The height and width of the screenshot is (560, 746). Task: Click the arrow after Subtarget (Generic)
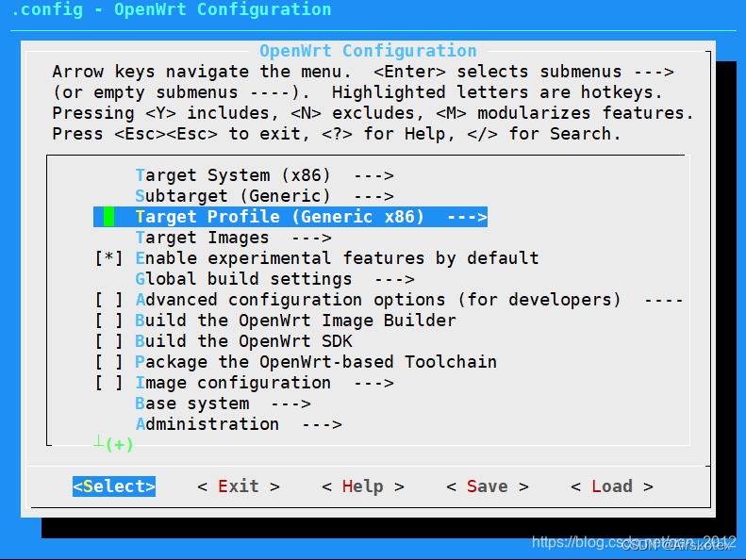(374, 196)
